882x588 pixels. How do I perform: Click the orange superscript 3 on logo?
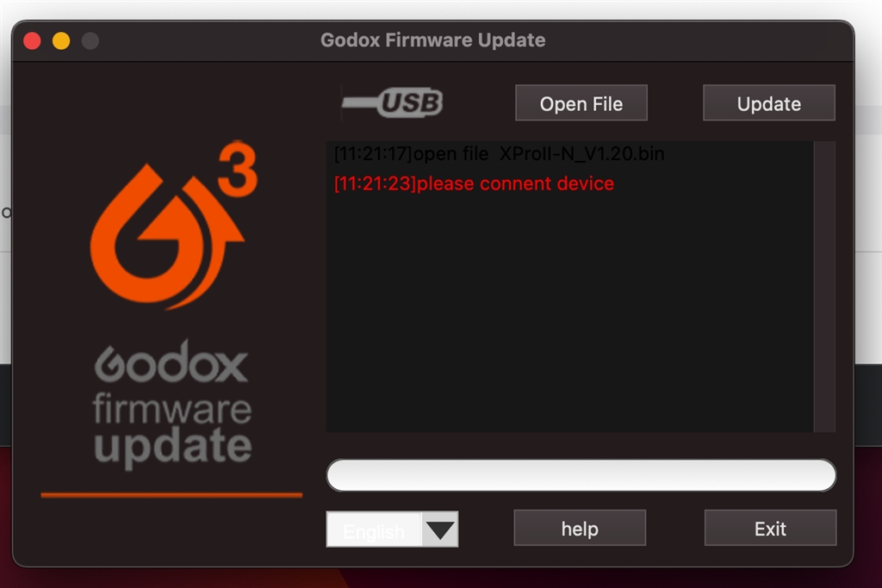[238, 169]
